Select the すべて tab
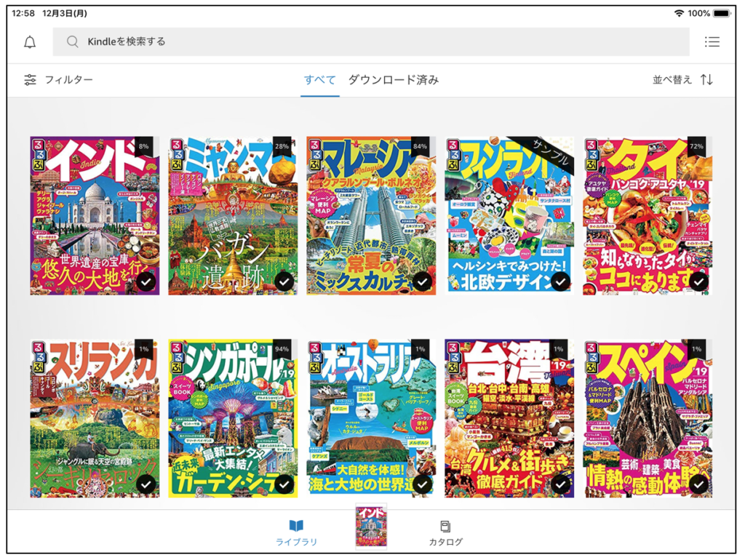Viewport: 745px width, 560px height. [320, 80]
